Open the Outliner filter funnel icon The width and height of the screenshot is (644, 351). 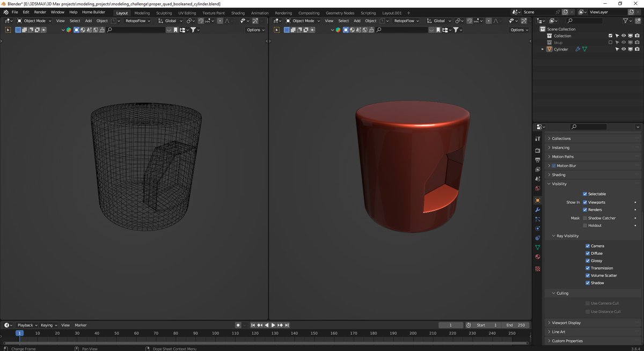coord(627,20)
